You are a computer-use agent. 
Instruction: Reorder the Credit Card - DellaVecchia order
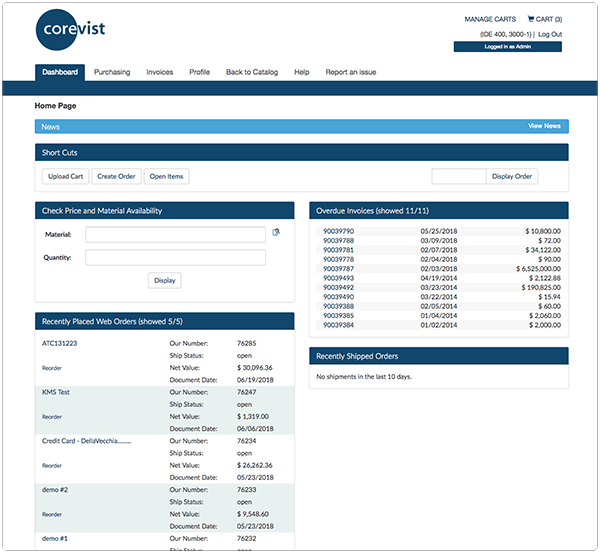click(x=52, y=466)
